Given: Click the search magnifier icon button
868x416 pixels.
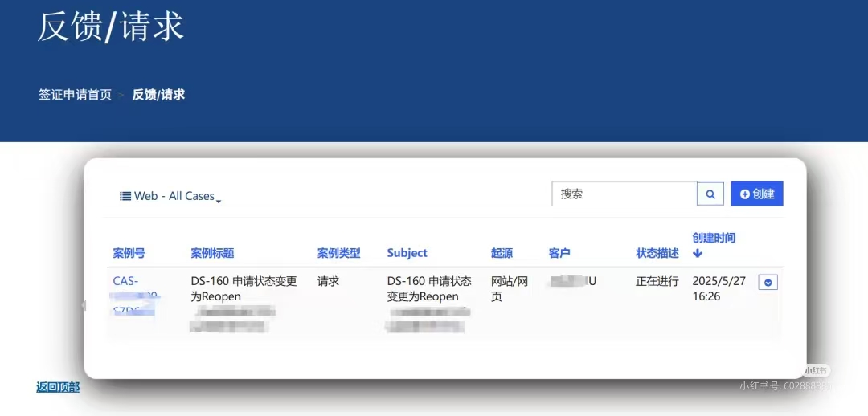Looking at the screenshot, I should coord(710,194).
